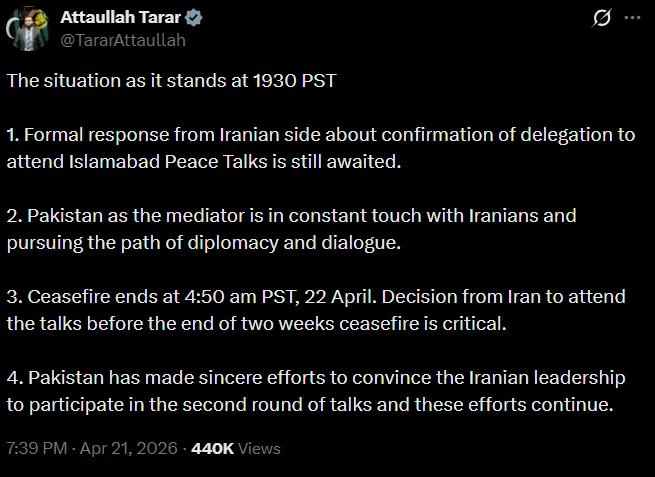Open the three-dot more options menu

pos(632,19)
